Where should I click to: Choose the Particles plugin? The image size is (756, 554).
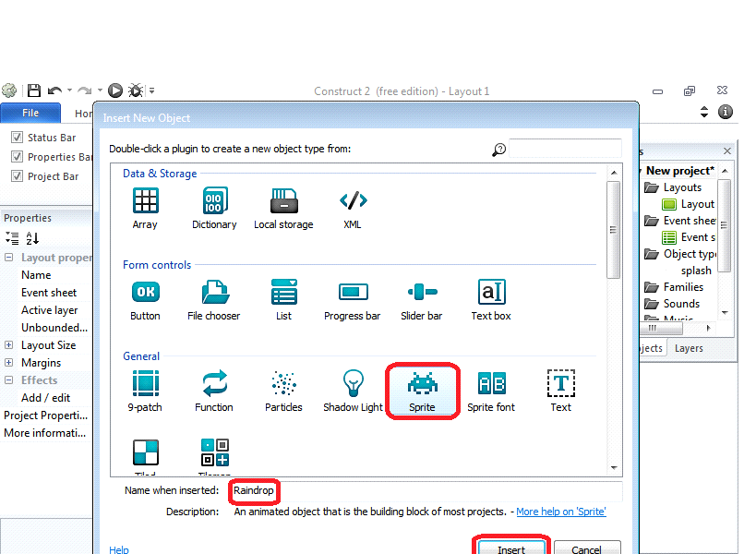coord(283,383)
